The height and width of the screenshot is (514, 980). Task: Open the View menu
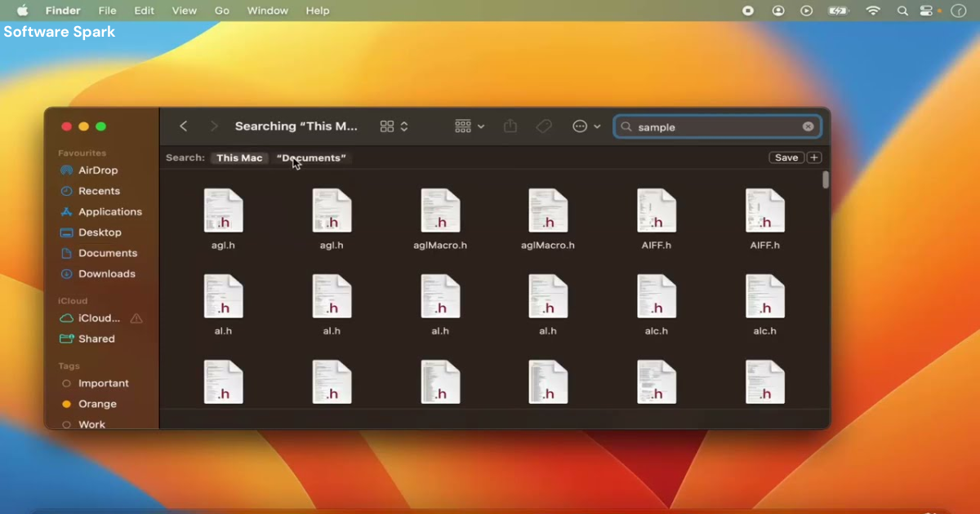(185, 11)
